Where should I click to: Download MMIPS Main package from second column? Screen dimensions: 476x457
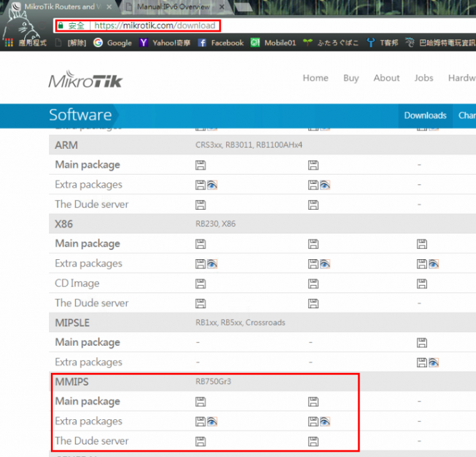coord(313,401)
